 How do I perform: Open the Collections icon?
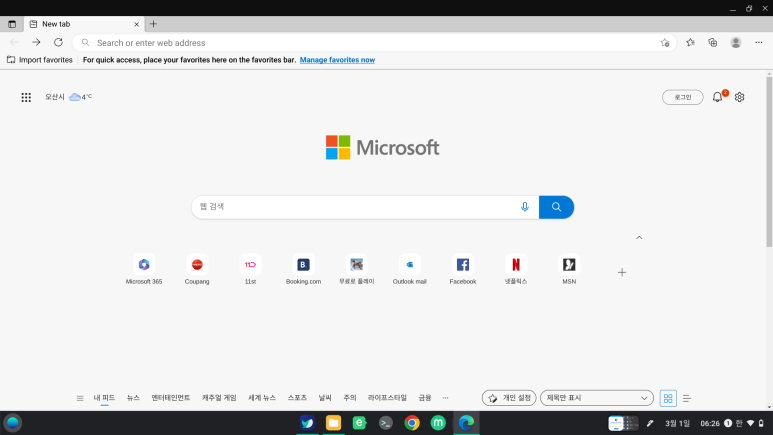(x=713, y=42)
